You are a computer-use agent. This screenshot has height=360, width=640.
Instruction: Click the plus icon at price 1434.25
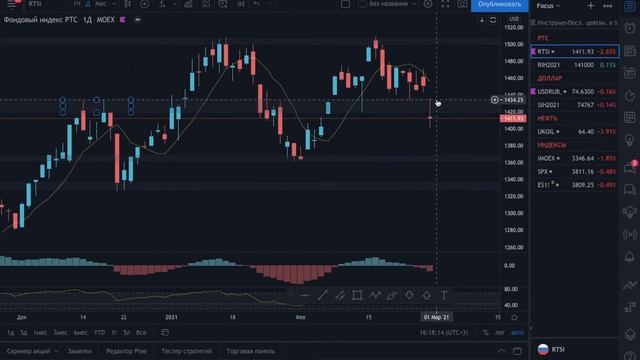(x=495, y=100)
